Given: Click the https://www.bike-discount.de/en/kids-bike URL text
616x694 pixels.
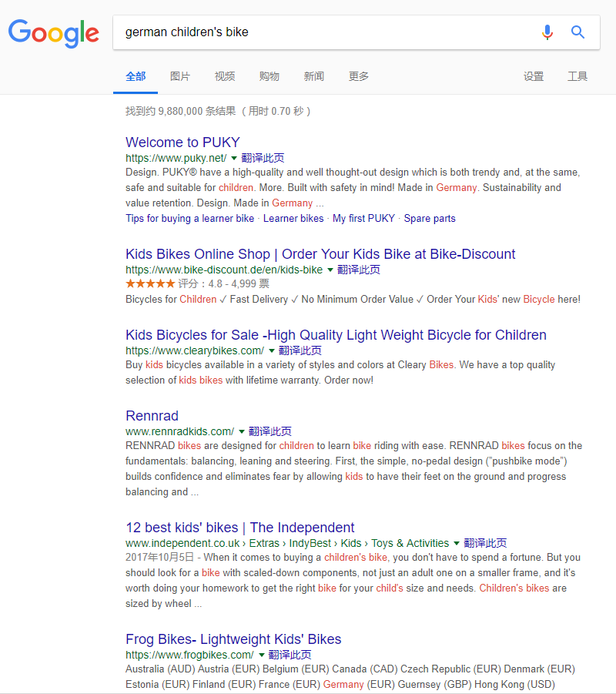Looking at the screenshot, I should coord(224,270).
